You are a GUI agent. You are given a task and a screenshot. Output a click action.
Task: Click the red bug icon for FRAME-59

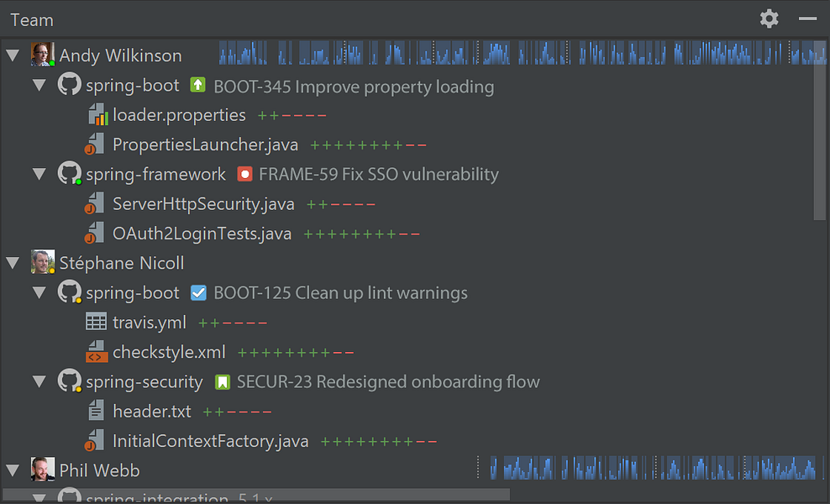pos(244,174)
